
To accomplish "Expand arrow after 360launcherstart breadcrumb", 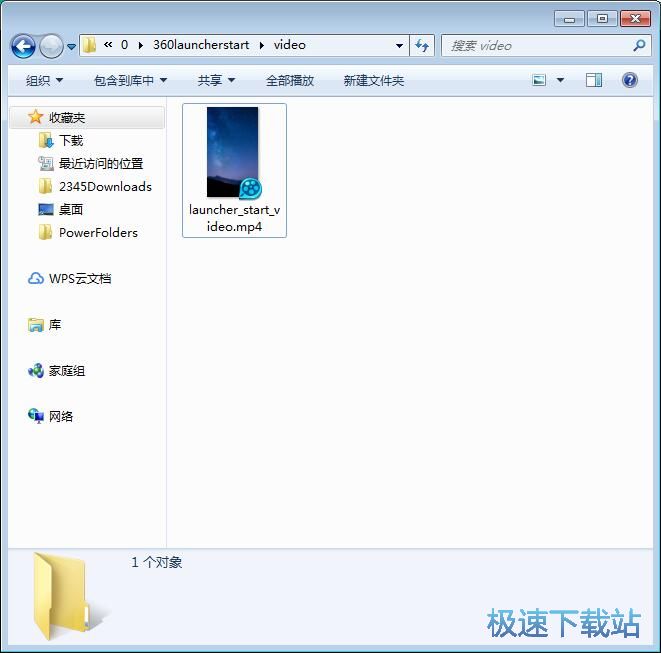I will [262, 45].
